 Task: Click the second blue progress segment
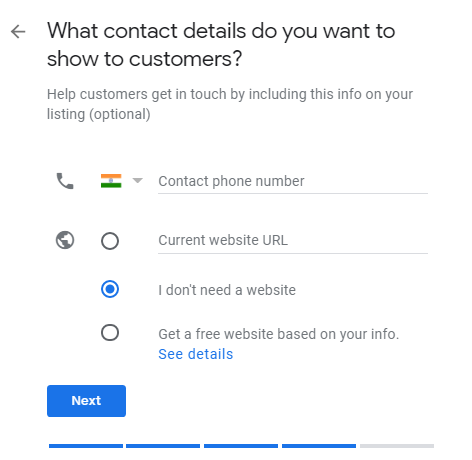pyautogui.click(x=163, y=446)
